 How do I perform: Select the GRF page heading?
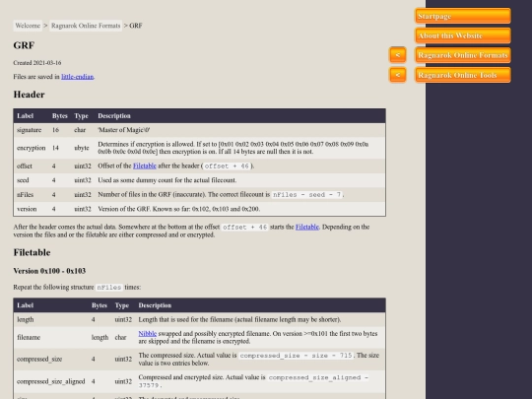[24, 45]
